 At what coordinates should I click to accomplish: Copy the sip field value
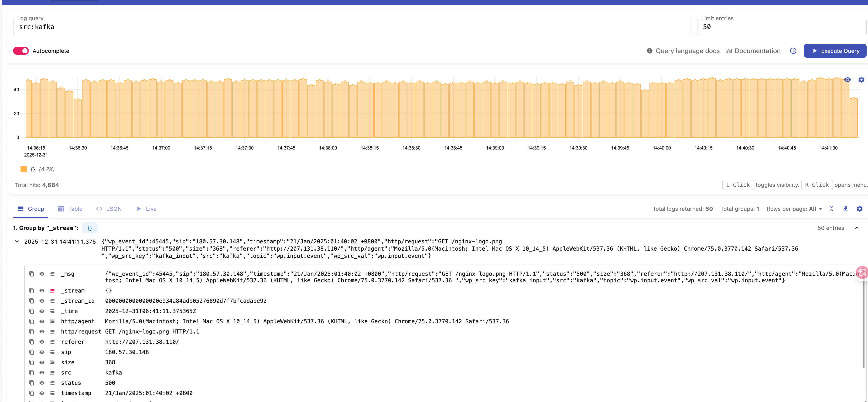(x=32, y=352)
